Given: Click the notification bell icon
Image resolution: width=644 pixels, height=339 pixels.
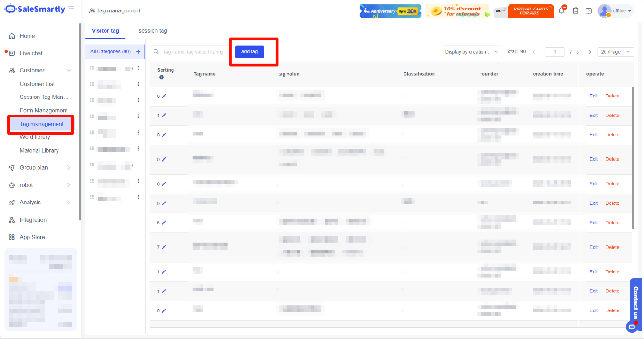Looking at the screenshot, I should [x=562, y=11].
